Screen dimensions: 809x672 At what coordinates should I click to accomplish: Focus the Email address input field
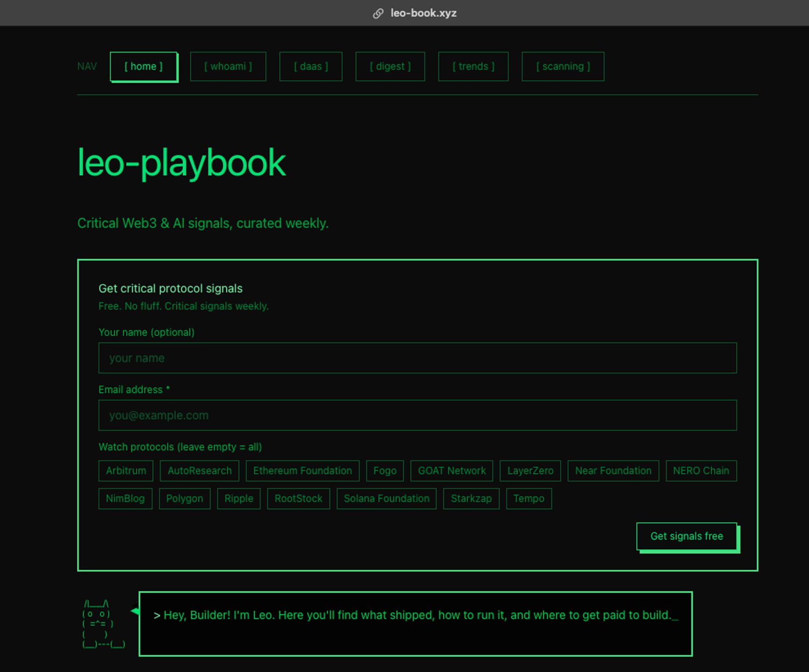coord(418,415)
